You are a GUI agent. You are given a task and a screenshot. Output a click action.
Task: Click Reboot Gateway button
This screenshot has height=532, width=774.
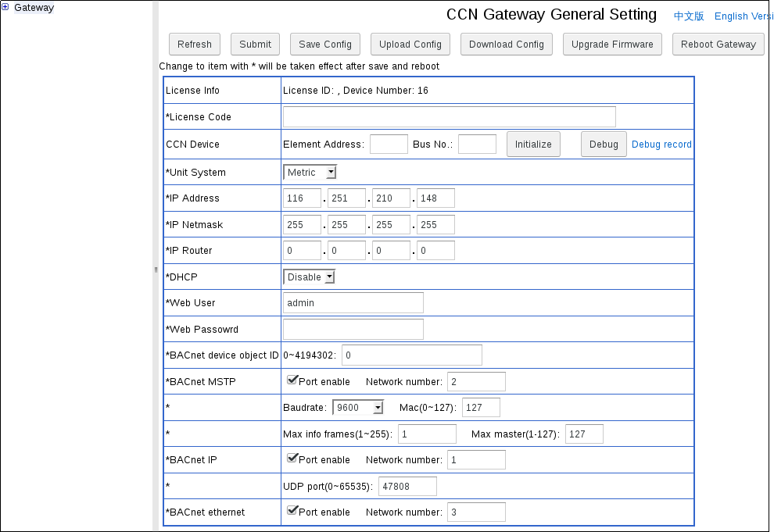tap(718, 45)
